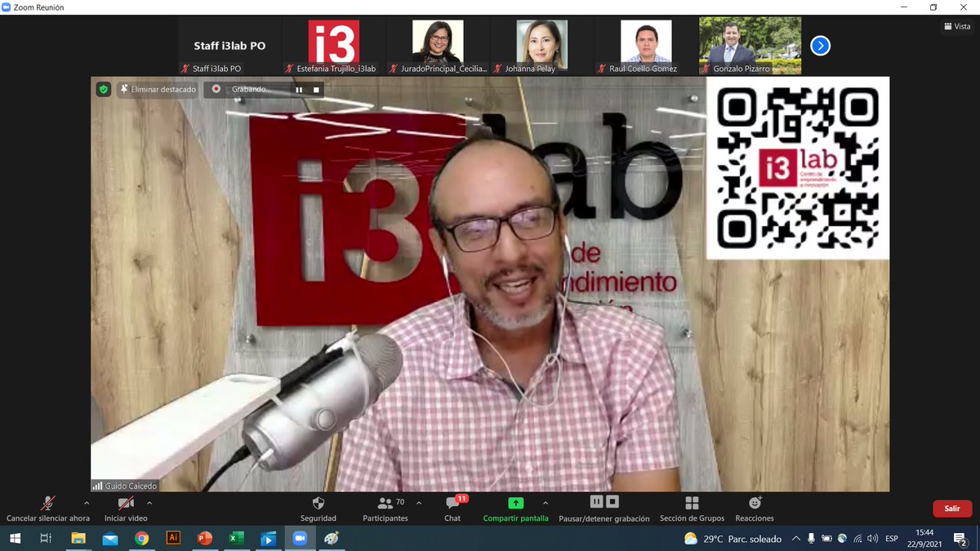Expand share options arrow beside Compartir pantalla
Screen dimensions: 980x551
[x=546, y=503]
